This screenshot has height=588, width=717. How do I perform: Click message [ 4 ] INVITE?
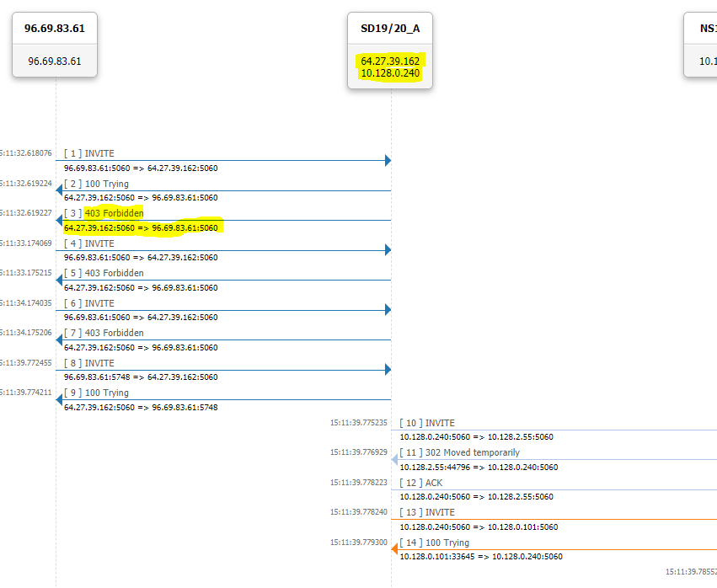pyautogui.click(x=99, y=243)
